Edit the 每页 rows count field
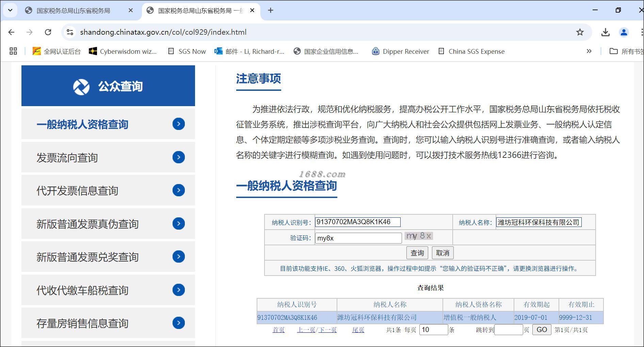644x347 pixels. [434, 330]
